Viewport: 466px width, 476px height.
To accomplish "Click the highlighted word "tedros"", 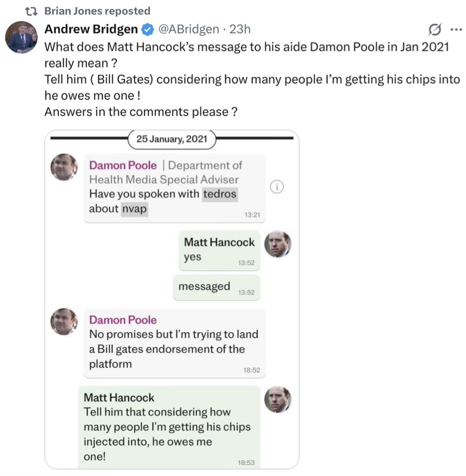I will click(219, 194).
